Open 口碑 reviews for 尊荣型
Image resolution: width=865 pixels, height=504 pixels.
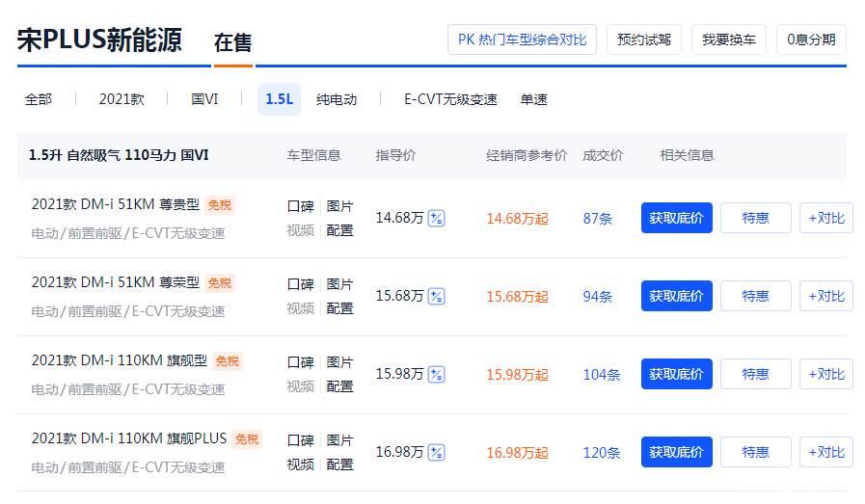300,285
